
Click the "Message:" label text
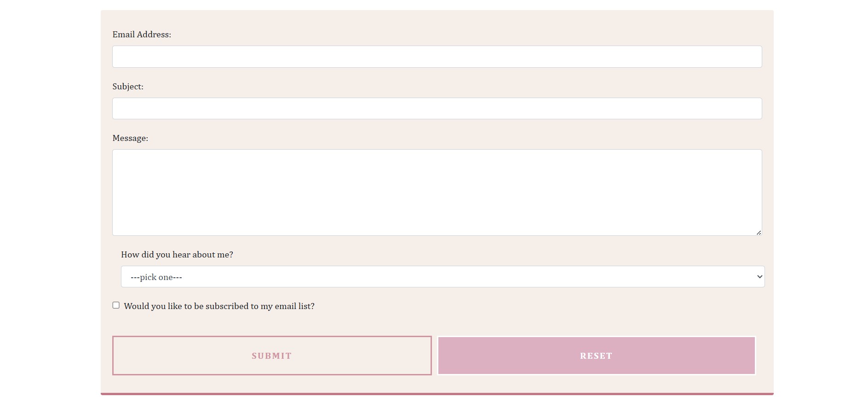[130, 138]
